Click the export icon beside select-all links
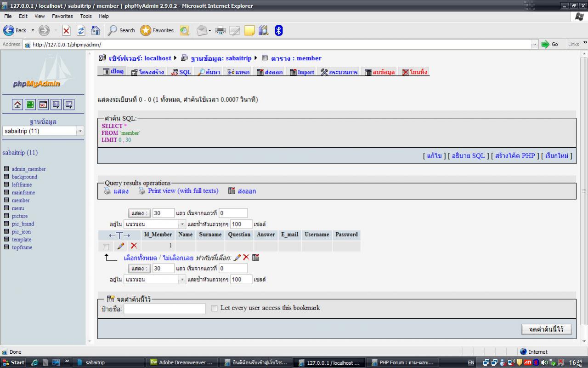Viewport: 588px width, 368px height. (256, 258)
